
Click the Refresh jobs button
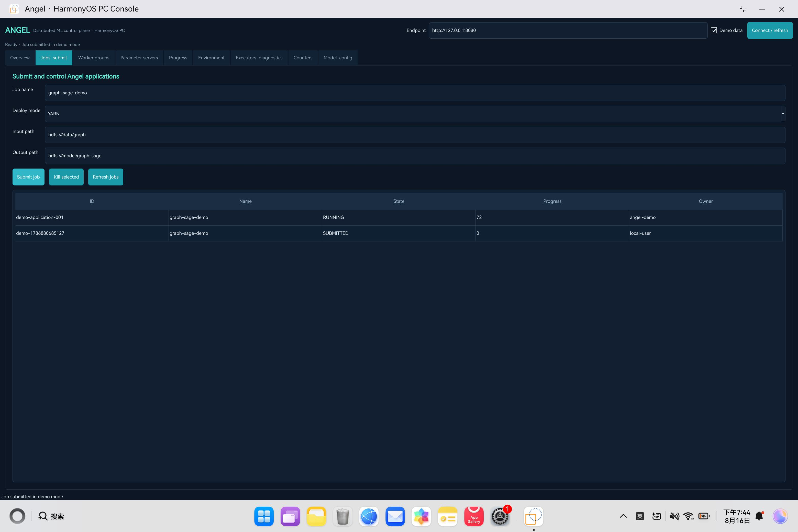(106, 177)
